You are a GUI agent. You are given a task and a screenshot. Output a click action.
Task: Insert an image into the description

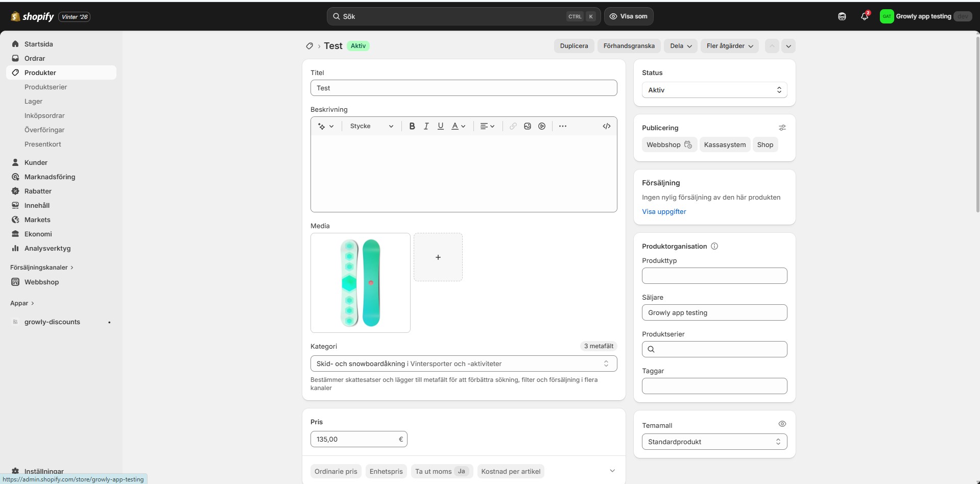pos(528,126)
